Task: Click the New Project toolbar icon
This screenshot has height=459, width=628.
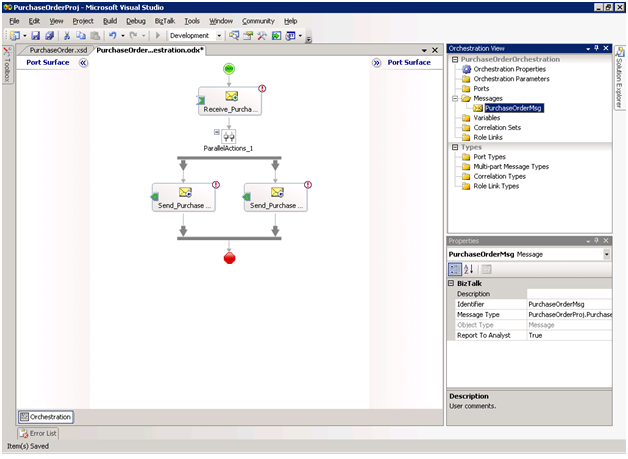Action: (x=15, y=36)
